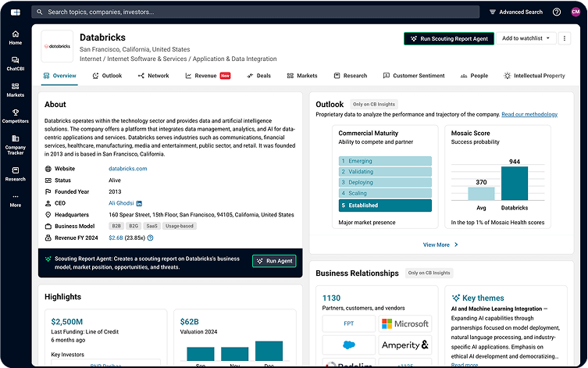The width and height of the screenshot is (588, 368).
Task: Click the revenue info icon
Action: (x=150, y=238)
